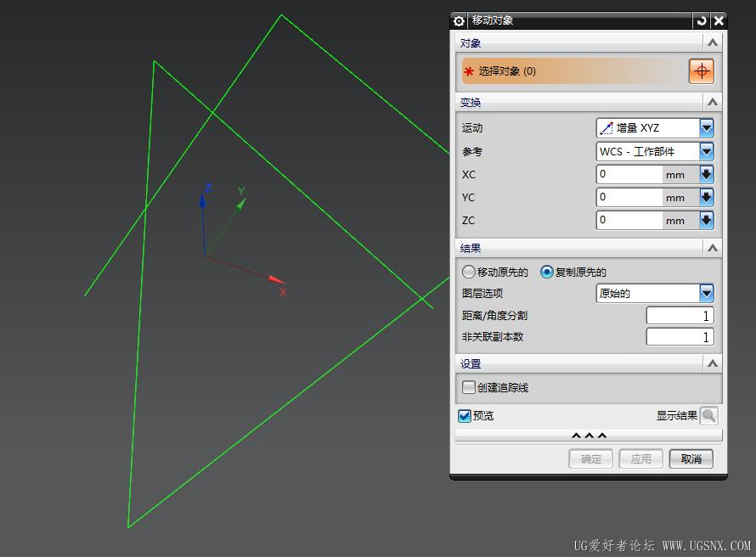The image size is (756, 557).
Task: Click the YC field arrow options icon
Action: (706, 198)
